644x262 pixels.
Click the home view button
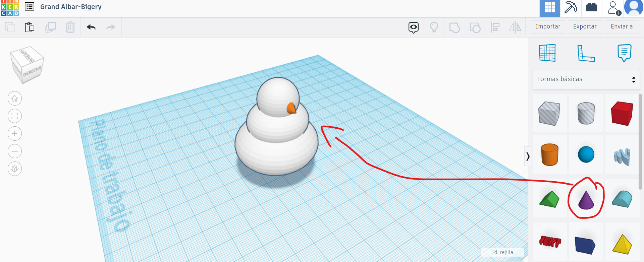pyautogui.click(x=15, y=99)
